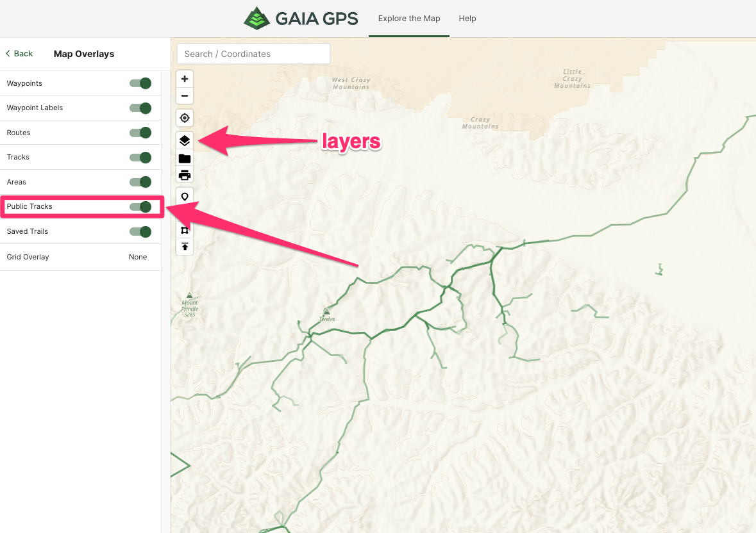
Task: Click the print map icon
Action: (185, 175)
